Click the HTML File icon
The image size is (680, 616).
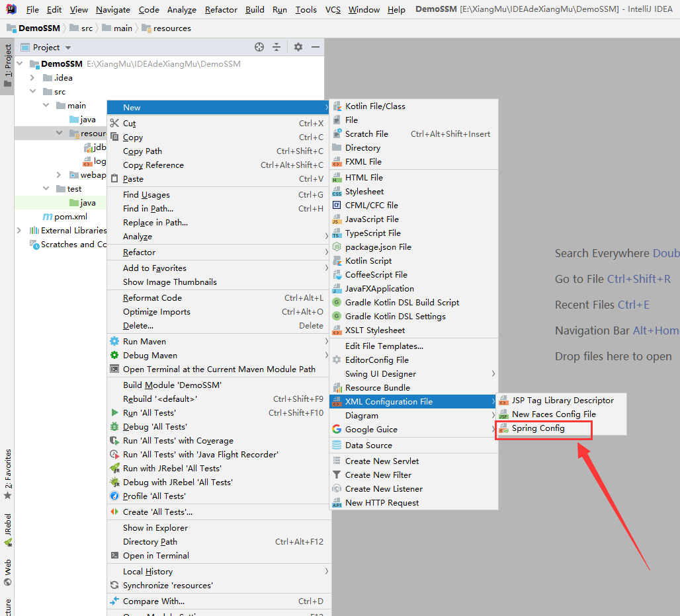click(x=337, y=178)
